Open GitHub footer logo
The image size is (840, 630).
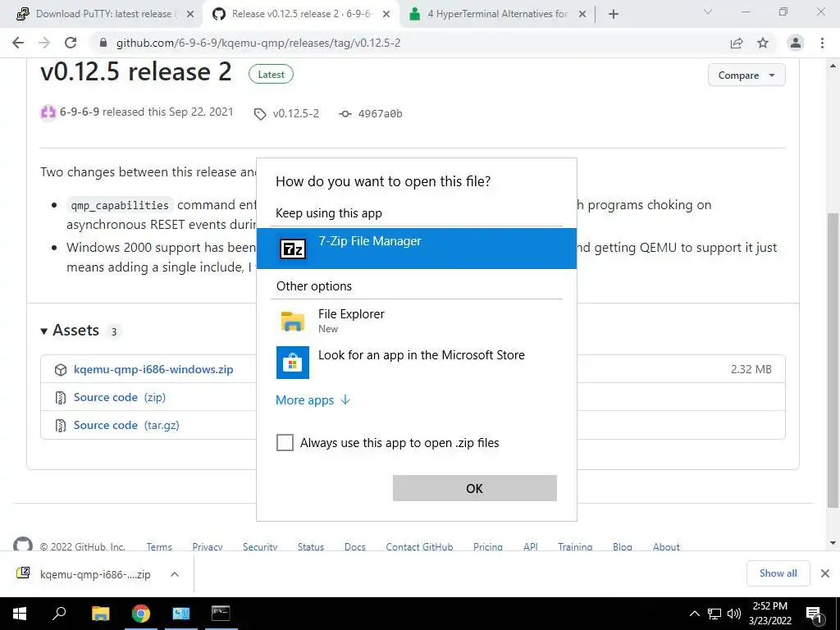coord(22,544)
